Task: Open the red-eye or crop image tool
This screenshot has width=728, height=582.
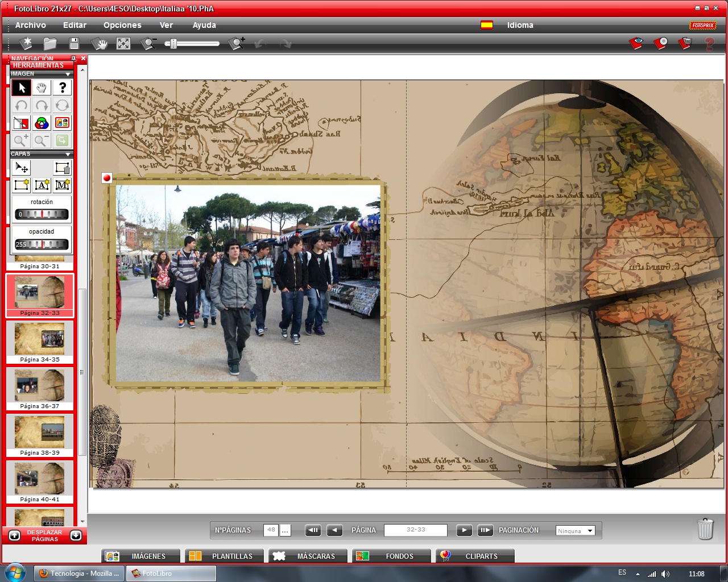Action: point(22,123)
